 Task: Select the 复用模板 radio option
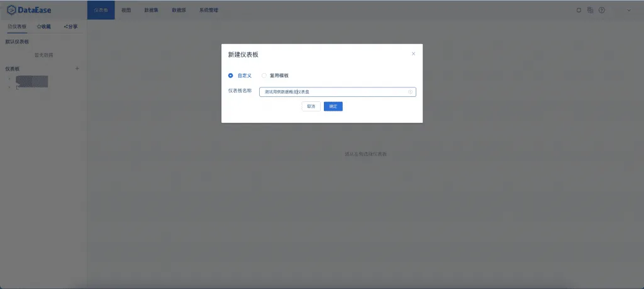point(275,76)
